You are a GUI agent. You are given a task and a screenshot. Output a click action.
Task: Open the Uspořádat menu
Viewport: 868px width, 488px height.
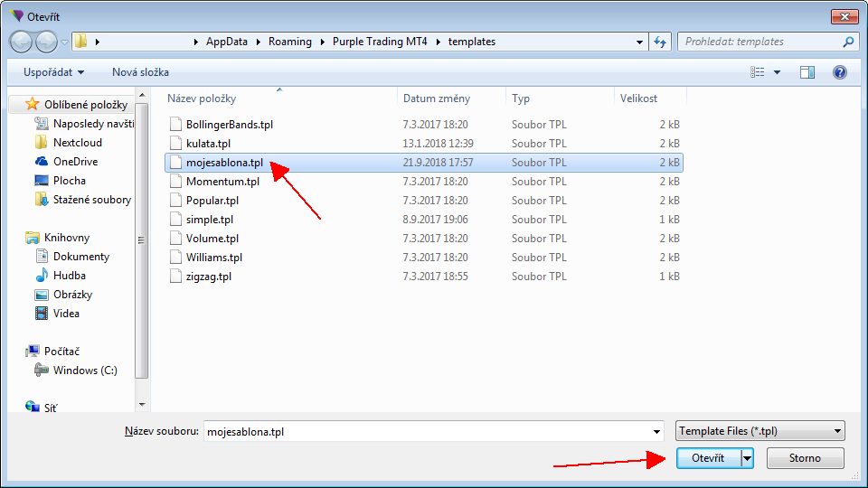tap(53, 72)
